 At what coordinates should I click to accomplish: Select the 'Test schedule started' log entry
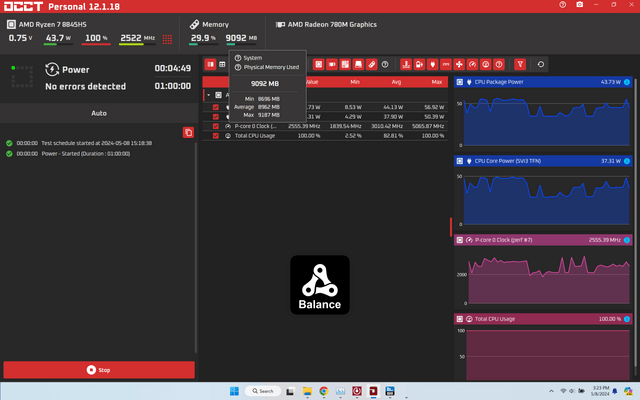(97, 143)
